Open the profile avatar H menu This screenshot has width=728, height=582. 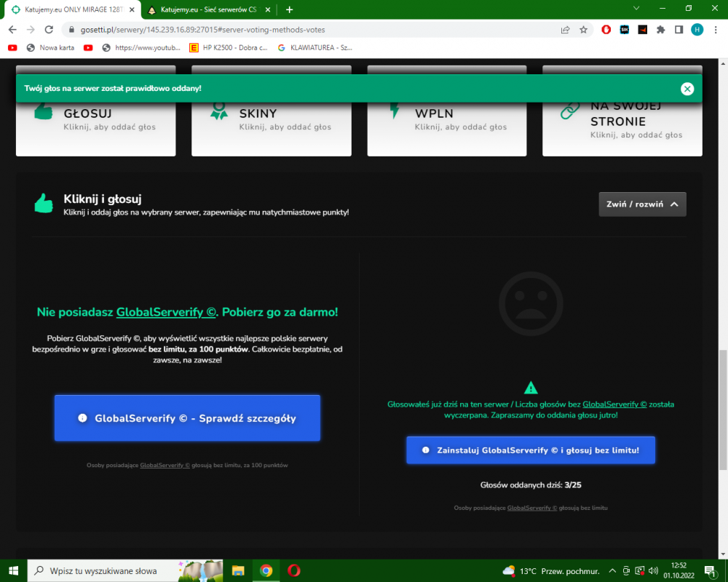click(697, 30)
